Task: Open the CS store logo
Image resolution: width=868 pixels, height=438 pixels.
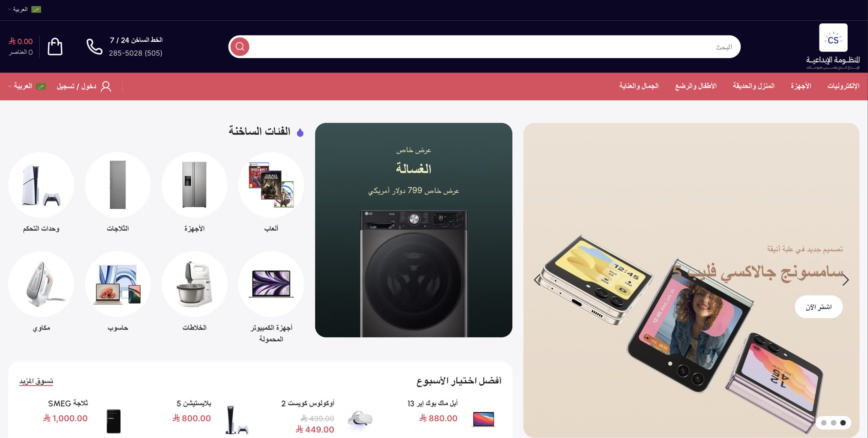Action: (833, 38)
